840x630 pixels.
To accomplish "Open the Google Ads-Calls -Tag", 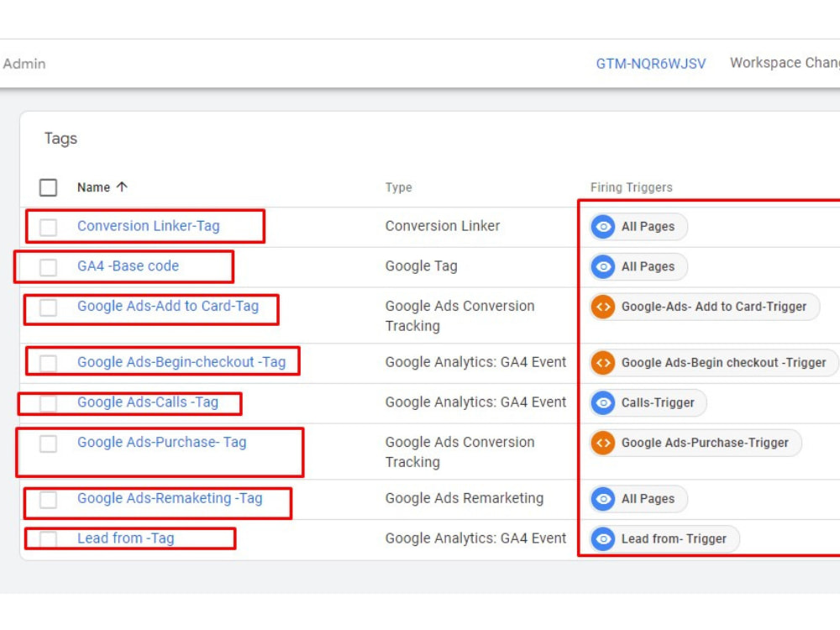I will tap(148, 402).
